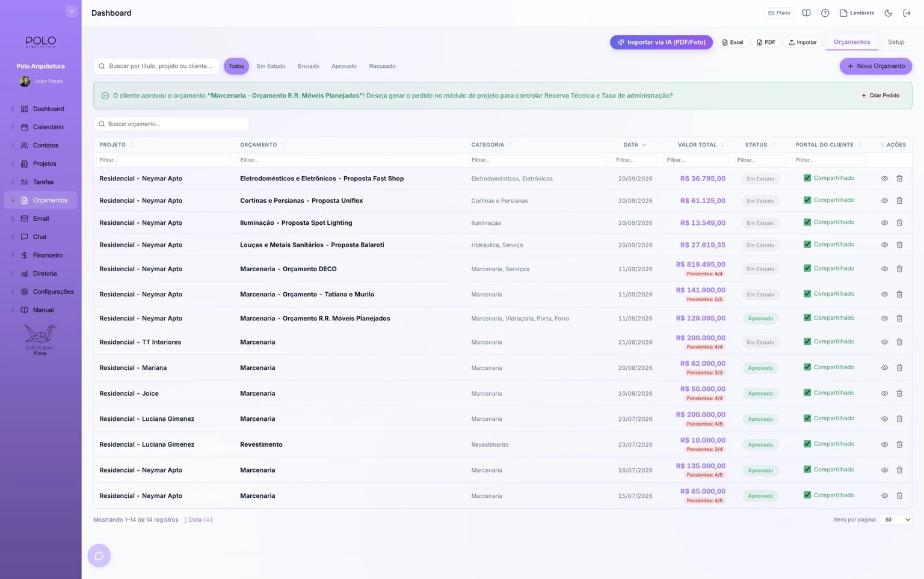Viewport: 924px width, 579px height.
Task: Open the Calendário sidebar item
Action: tap(41, 127)
